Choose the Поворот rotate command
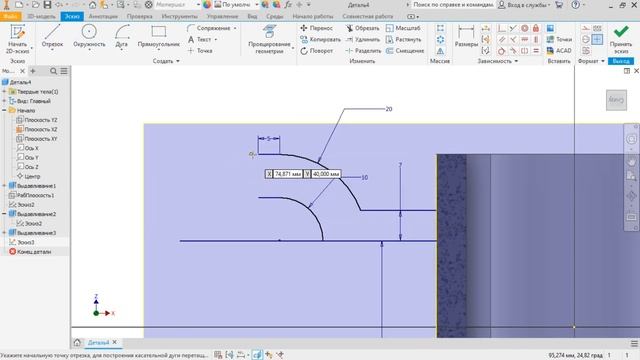Image resolution: width=640 pixels, height=360 pixels. (x=317, y=51)
